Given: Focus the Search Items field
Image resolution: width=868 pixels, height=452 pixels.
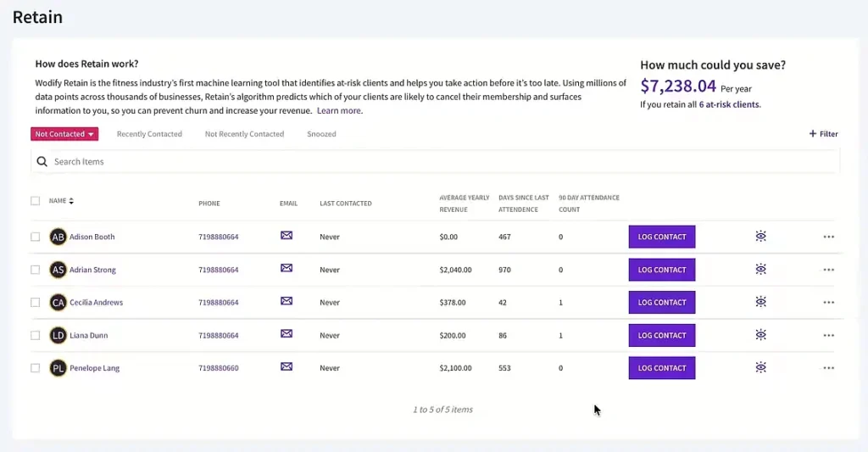Looking at the screenshot, I should click(x=435, y=162).
